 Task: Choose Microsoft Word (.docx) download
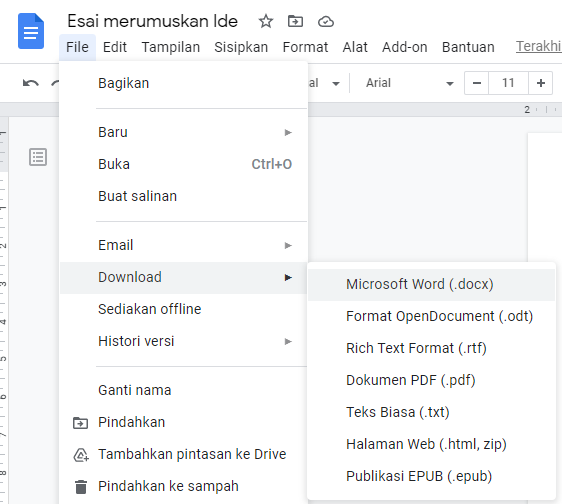tap(432, 284)
